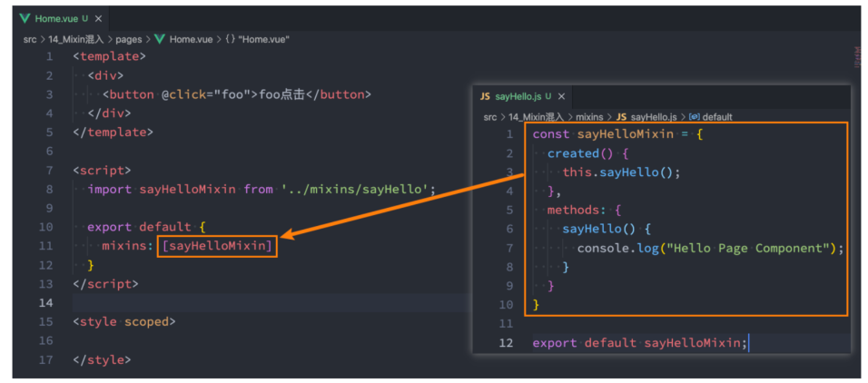Image resolution: width=868 pixels, height=383 pixels.
Task: Click 'foo点击' button label text in code
Action: (x=281, y=94)
